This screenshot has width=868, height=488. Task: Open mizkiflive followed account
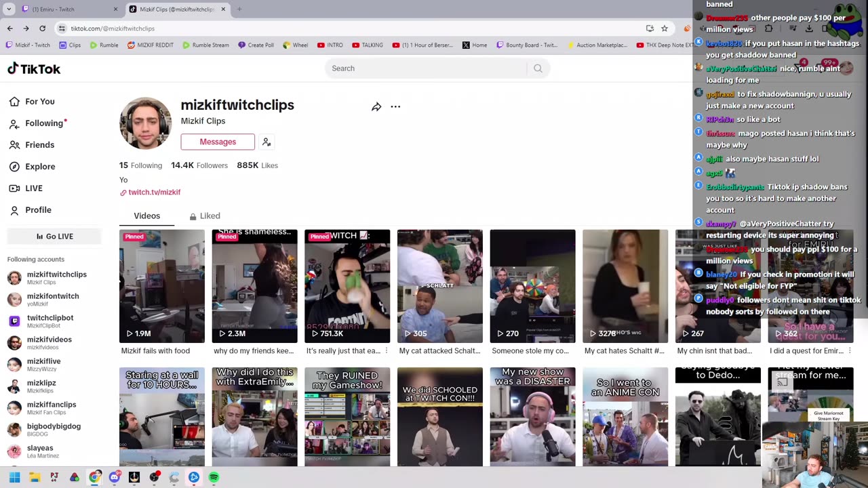[x=54, y=365]
